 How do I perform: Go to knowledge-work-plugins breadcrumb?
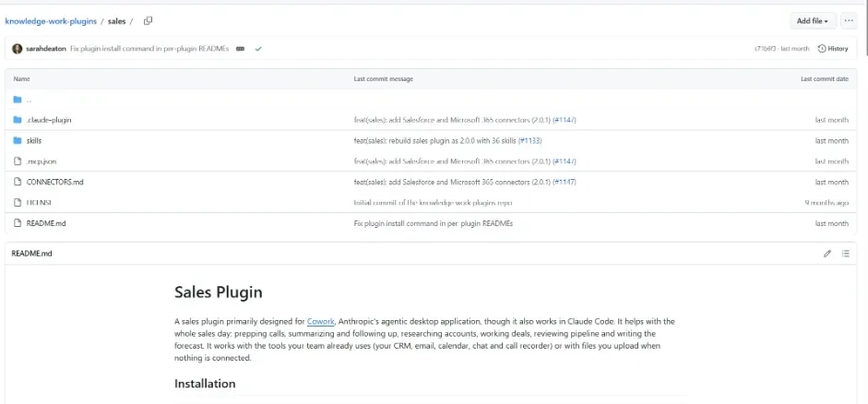coord(51,21)
